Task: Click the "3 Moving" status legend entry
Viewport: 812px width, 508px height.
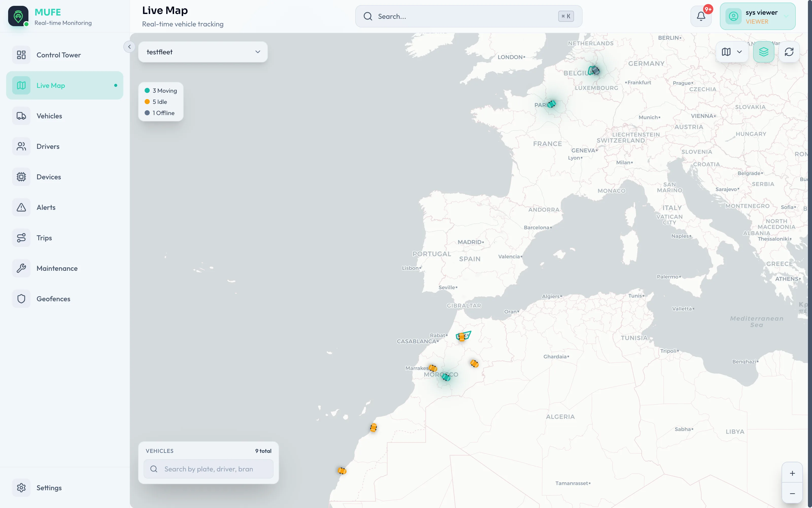Action: pos(161,91)
